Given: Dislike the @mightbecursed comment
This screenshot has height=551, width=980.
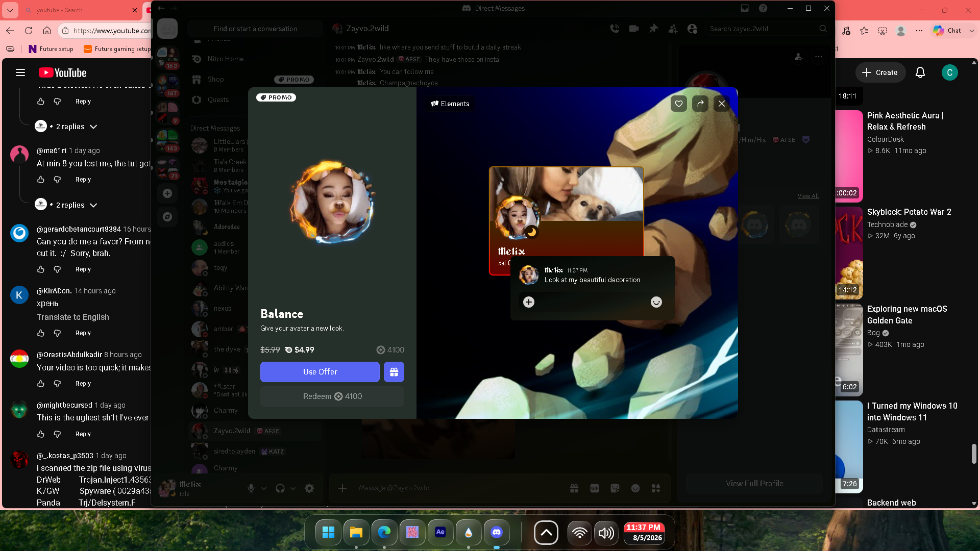Looking at the screenshot, I should 57,434.
